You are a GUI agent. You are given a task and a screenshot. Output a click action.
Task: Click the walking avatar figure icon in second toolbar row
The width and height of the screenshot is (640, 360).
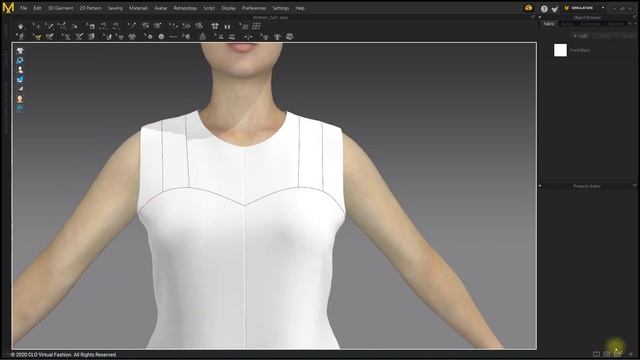20,37
